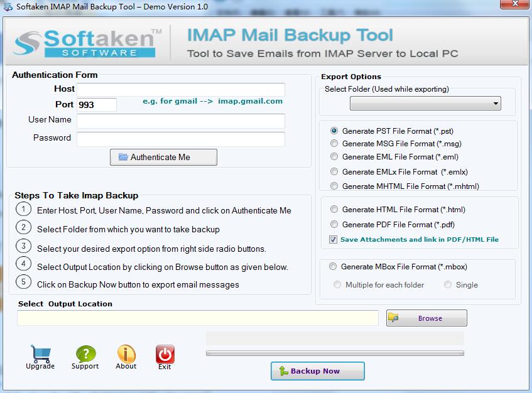Click step 1 text 'Enter Host, Port'
Viewport: 532px width, 393px height.
pos(164,210)
